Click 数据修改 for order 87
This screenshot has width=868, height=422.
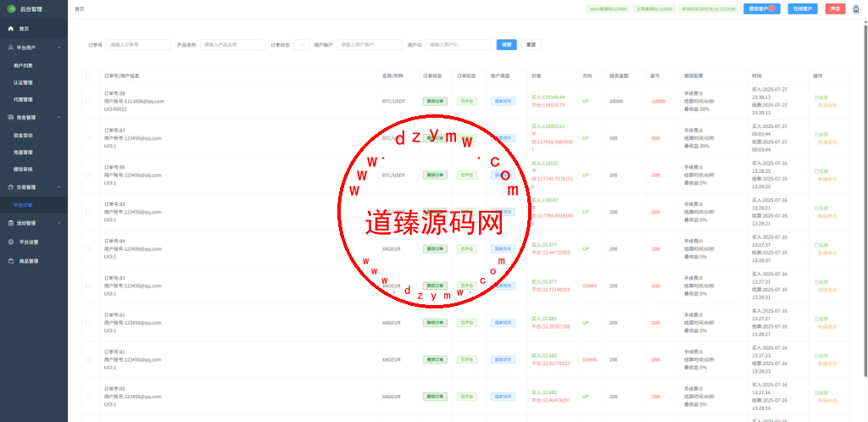tap(827, 142)
